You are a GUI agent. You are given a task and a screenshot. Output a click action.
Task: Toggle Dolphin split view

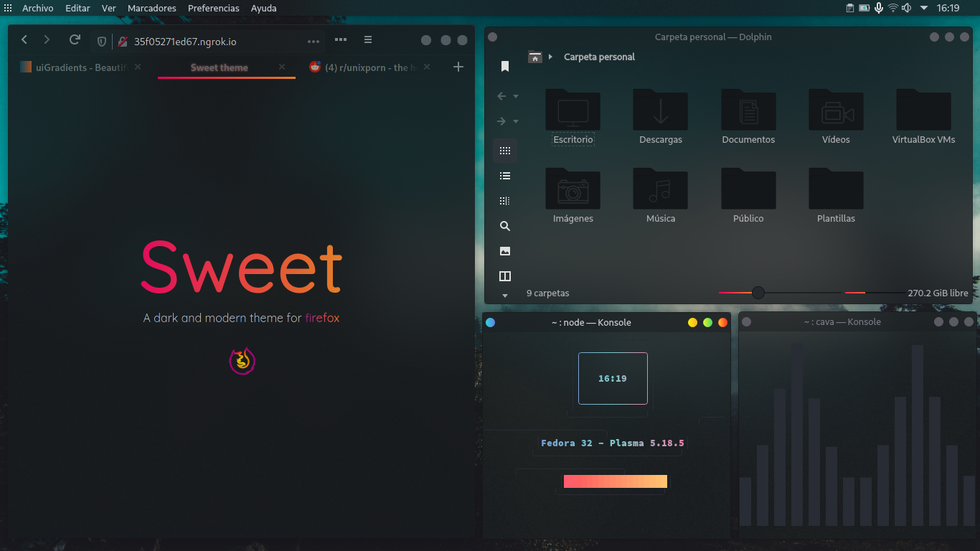click(x=505, y=276)
